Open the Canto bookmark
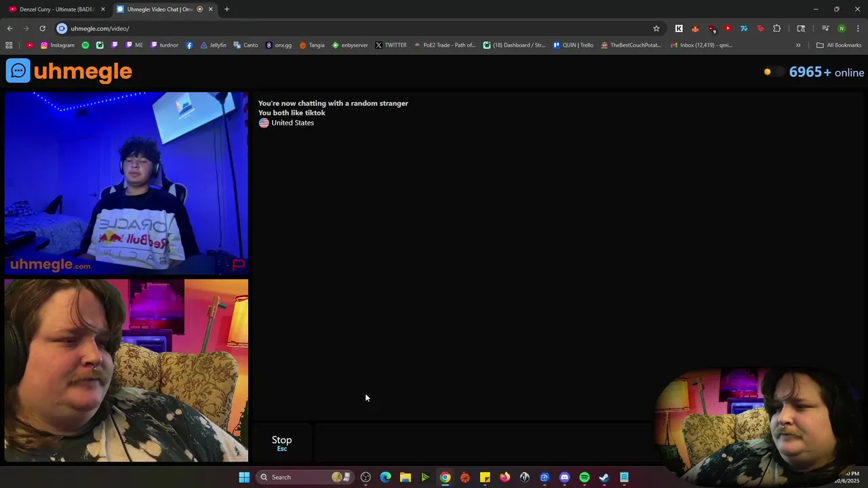The height and width of the screenshot is (488, 868). coord(246,45)
